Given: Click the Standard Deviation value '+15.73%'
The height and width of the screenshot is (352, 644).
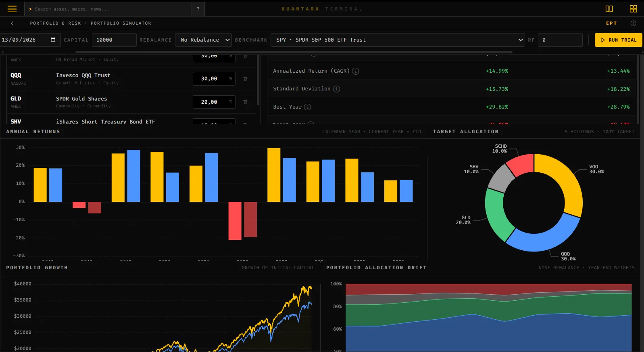Looking at the screenshot, I should click(x=497, y=89).
